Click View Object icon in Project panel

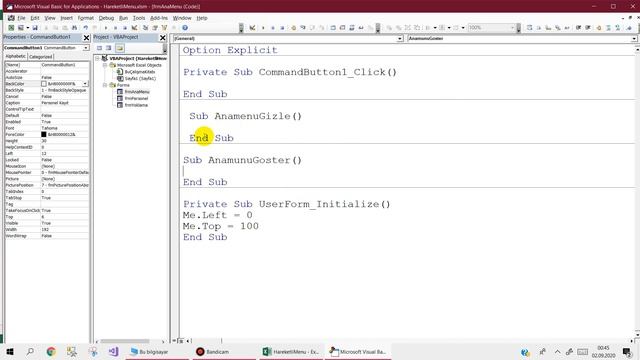[x=109, y=48]
